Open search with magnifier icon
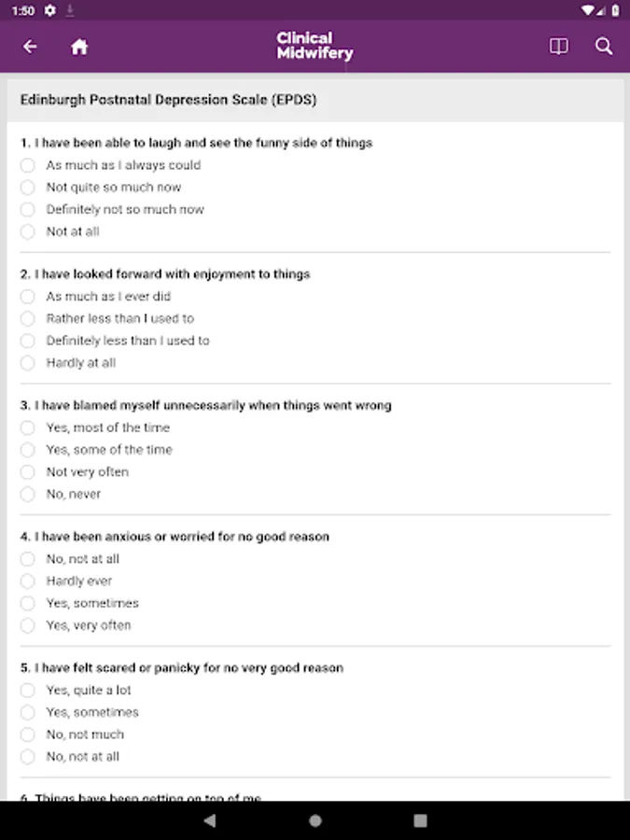The image size is (630, 840). (604, 47)
